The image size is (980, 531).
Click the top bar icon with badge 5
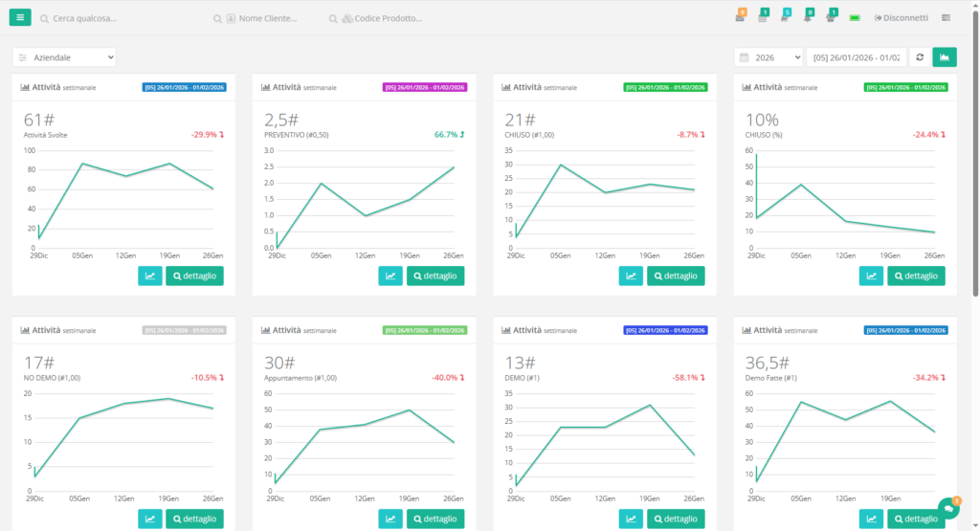tap(785, 17)
